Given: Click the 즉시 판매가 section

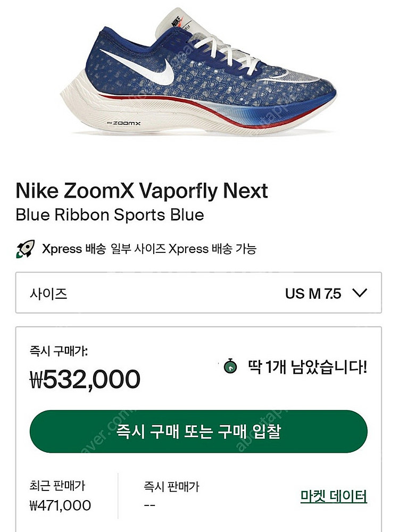Looking at the screenshot, I should click(171, 495).
